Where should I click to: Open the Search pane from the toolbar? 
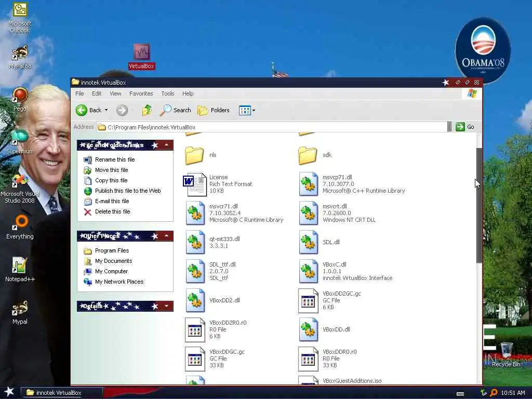(176, 110)
